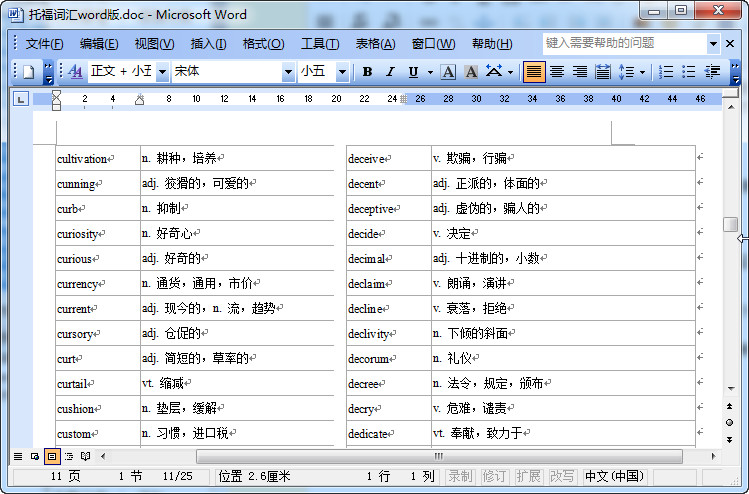Switch to Outline view icon
The height and width of the screenshot is (494, 749).
69,456
